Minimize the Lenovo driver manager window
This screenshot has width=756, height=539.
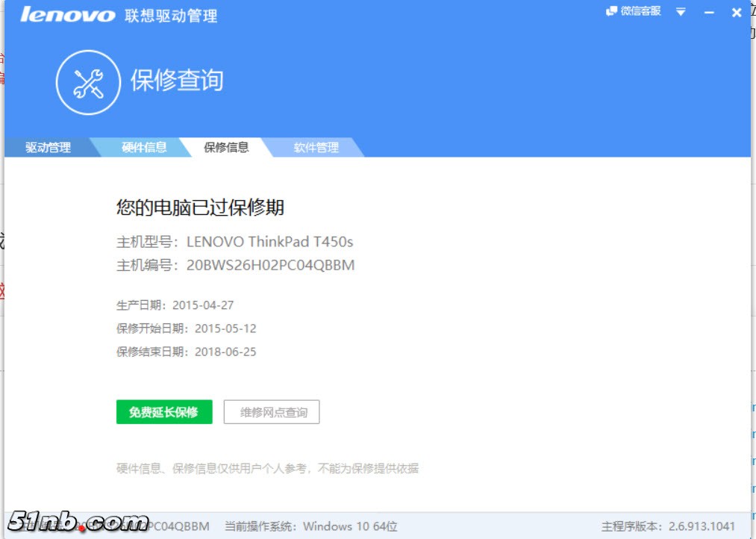click(x=709, y=13)
